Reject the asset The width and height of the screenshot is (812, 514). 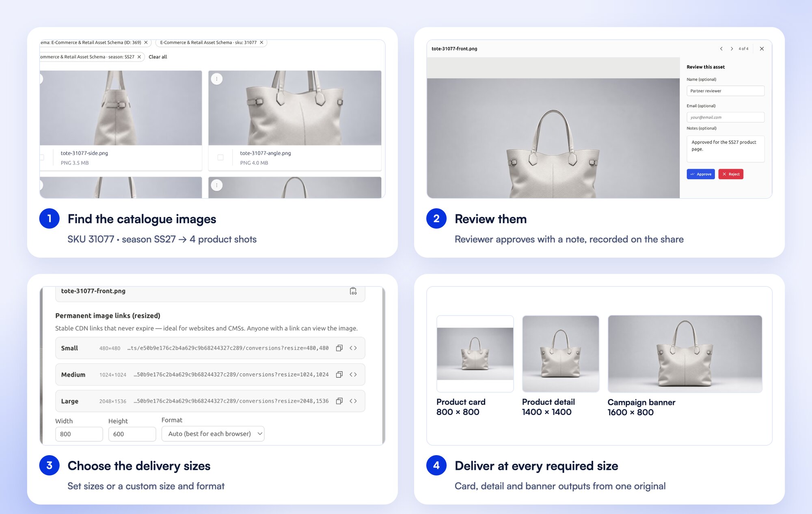tap(730, 174)
